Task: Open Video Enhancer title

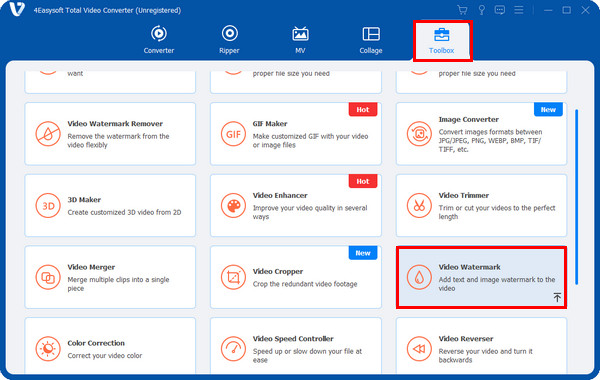Action: tap(280, 195)
